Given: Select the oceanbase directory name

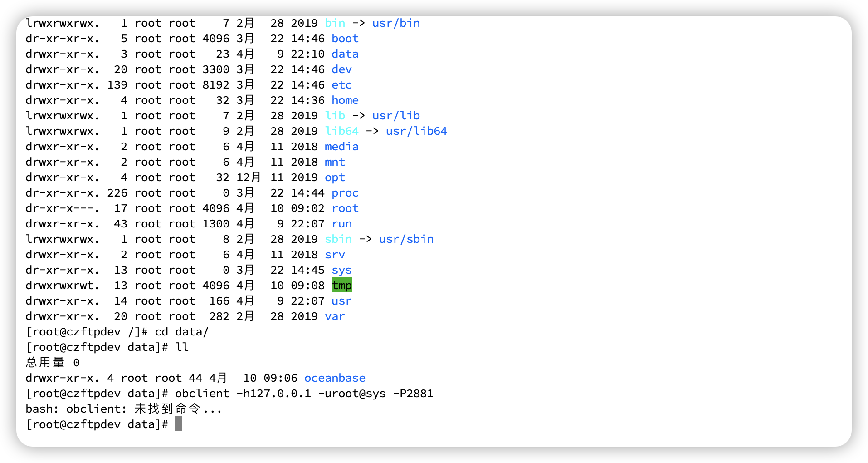Looking at the screenshot, I should point(335,378).
